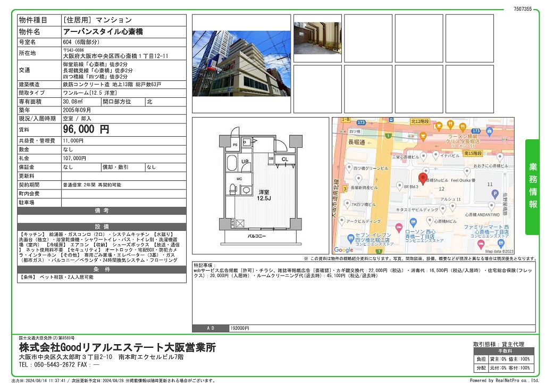Select the 心斎橋 ANDANTINO map pin
553x392 pixels.
point(491,206)
